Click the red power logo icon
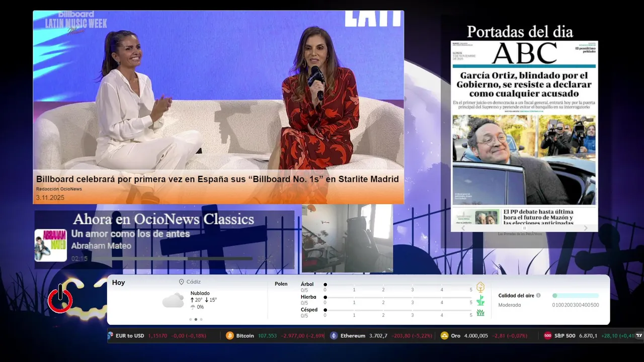This screenshot has width=644, height=362. (x=60, y=299)
